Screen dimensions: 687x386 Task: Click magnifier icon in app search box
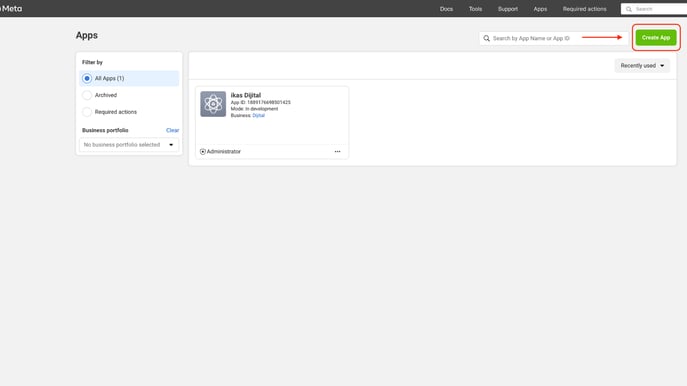(x=486, y=38)
